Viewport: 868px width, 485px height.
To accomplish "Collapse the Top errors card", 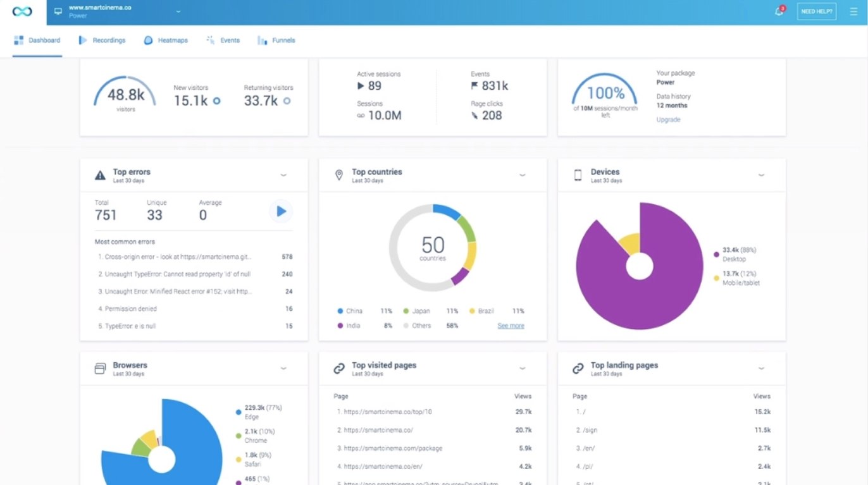I will (283, 175).
